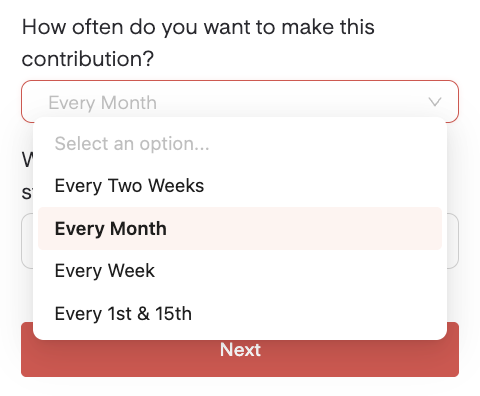480x396 pixels.
Task: Click the Select an option placeholder entry
Action: (x=240, y=144)
